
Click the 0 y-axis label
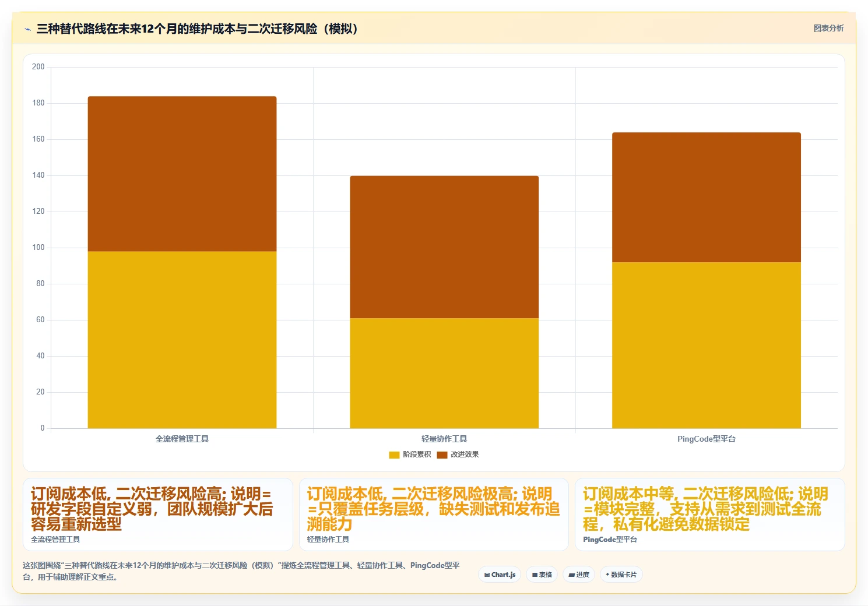pos(43,428)
